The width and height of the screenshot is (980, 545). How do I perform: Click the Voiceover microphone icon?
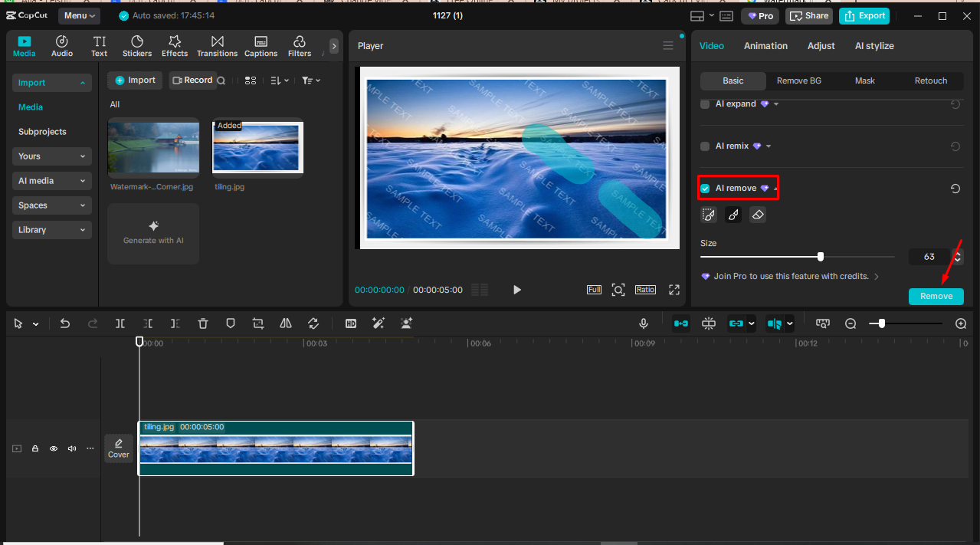tap(643, 323)
